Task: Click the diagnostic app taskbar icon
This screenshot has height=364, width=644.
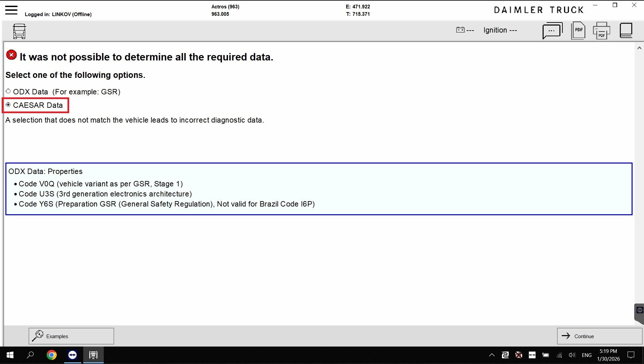Action: tap(93, 355)
